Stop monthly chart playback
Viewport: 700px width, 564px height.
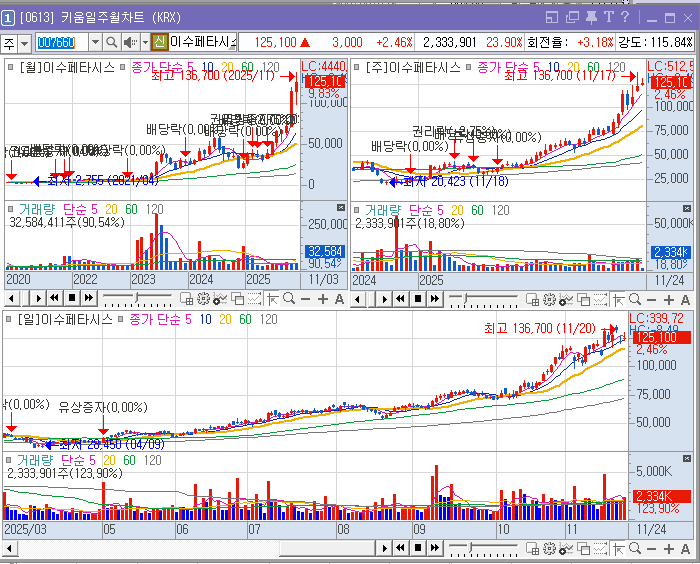click(71, 298)
